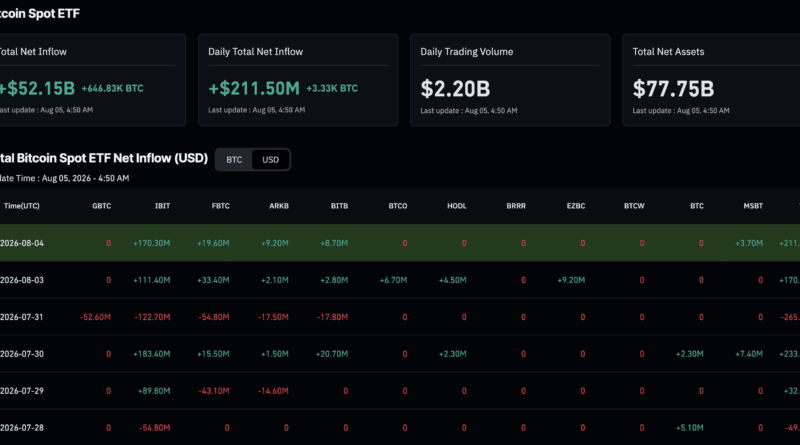Image resolution: width=800 pixels, height=445 pixels.
Task: Click the MSBT column header
Action: click(753, 206)
